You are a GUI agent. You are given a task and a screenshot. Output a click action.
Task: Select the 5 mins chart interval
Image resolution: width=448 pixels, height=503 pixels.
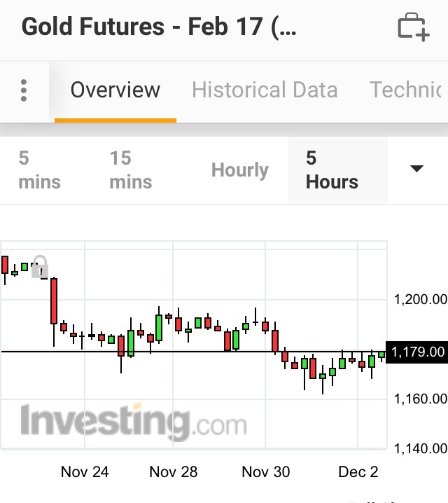[39, 170]
